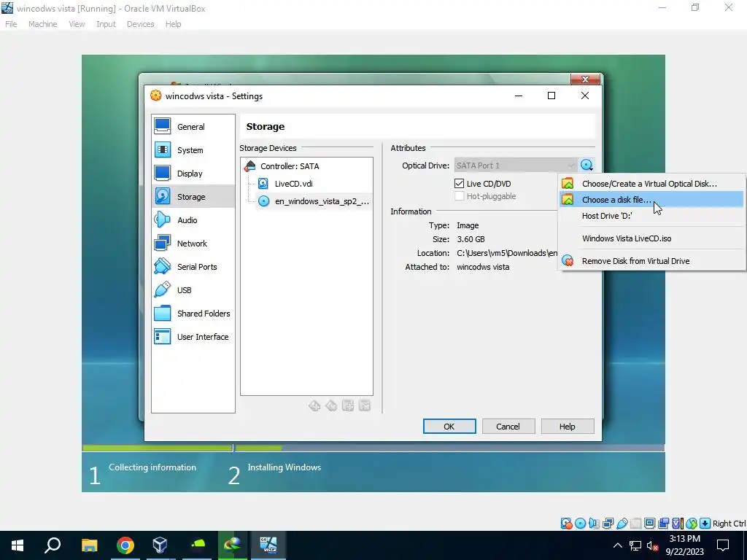Open VirtualBox Manager taskbar icon
The height and width of the screenshot is (560, 747).
[160, 545]
